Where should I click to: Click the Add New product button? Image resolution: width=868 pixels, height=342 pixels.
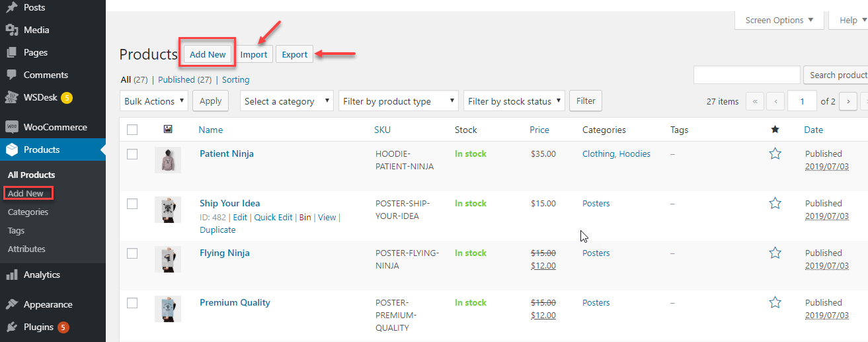click(x=208, y=54)
